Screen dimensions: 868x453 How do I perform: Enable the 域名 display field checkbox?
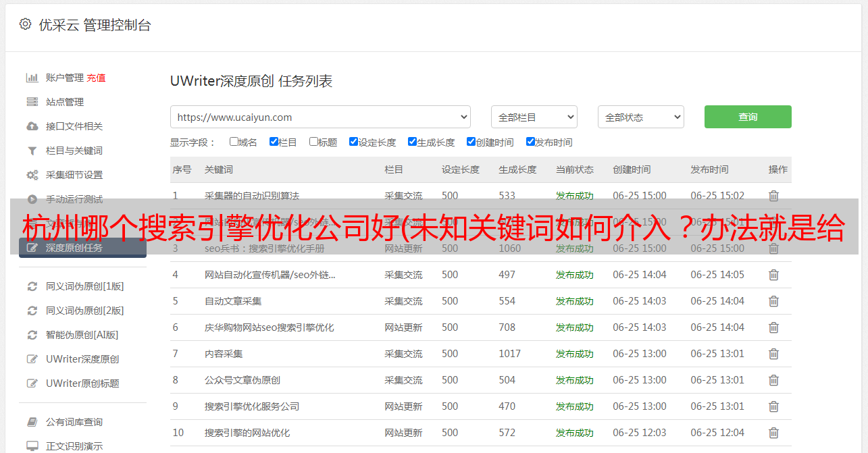click(234, 142)
